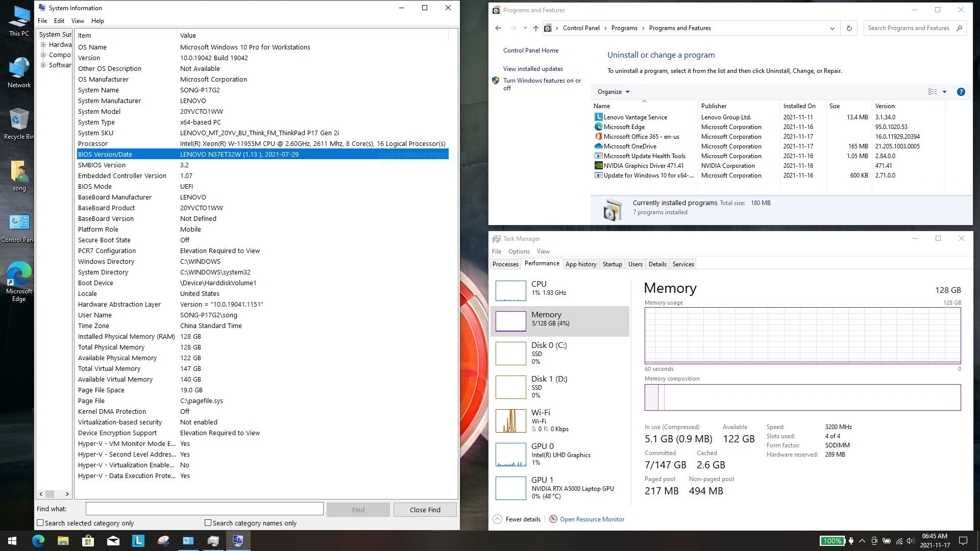Open Resource Monitor link
The height and width of the screenshot is (551, 980).
(592, 519)
